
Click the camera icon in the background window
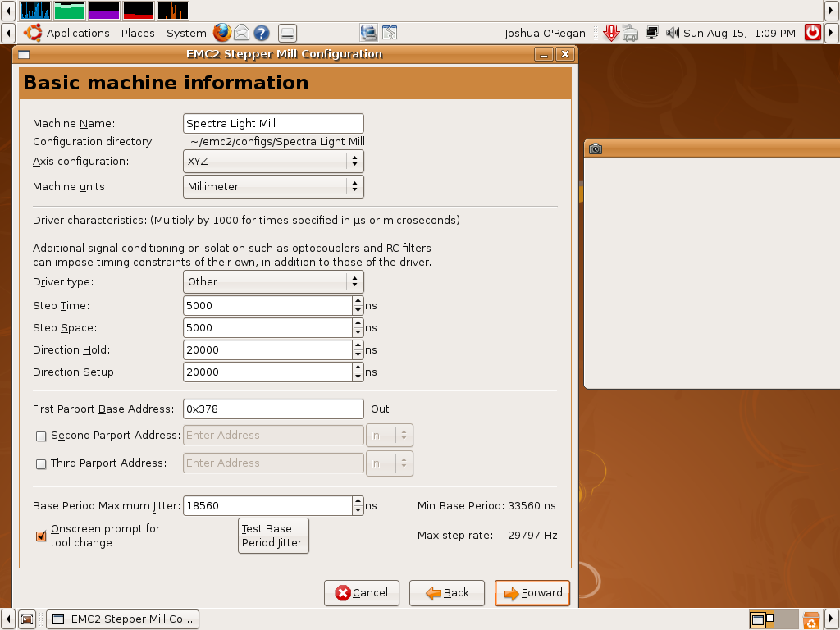[596, 149]
